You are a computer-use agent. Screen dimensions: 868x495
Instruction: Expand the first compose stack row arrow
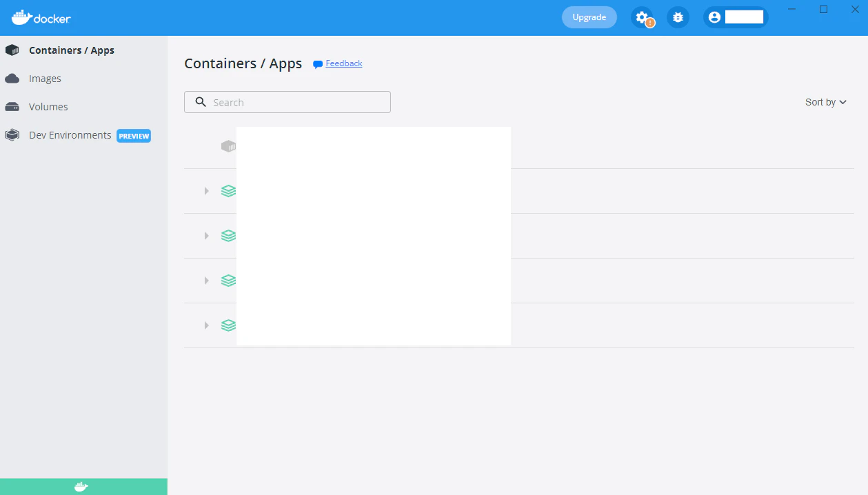(206, 191)
